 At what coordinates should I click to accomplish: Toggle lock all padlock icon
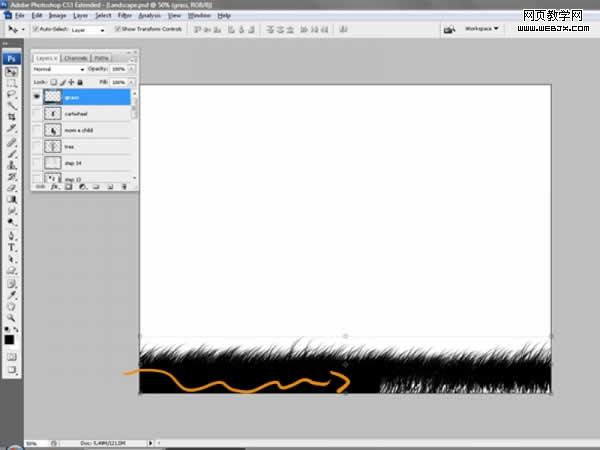80,82
